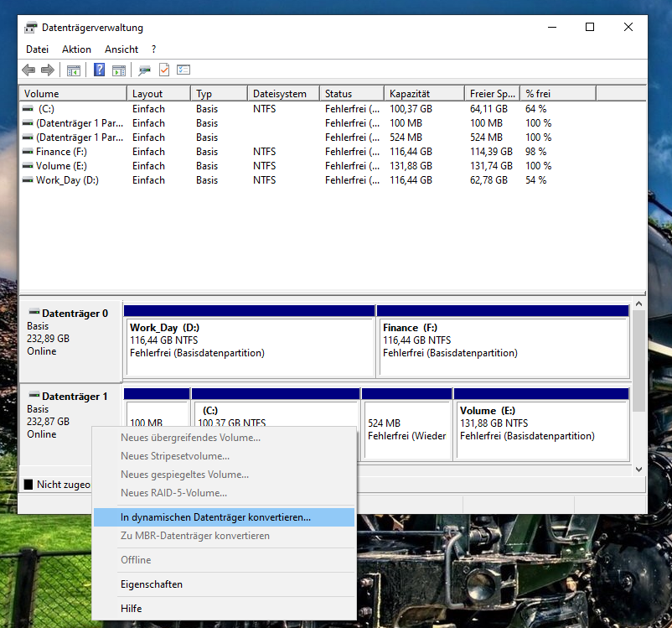Toggle the action pane toolbar icon
Viewport: 672px width, 628px height.
pos(119,70)
